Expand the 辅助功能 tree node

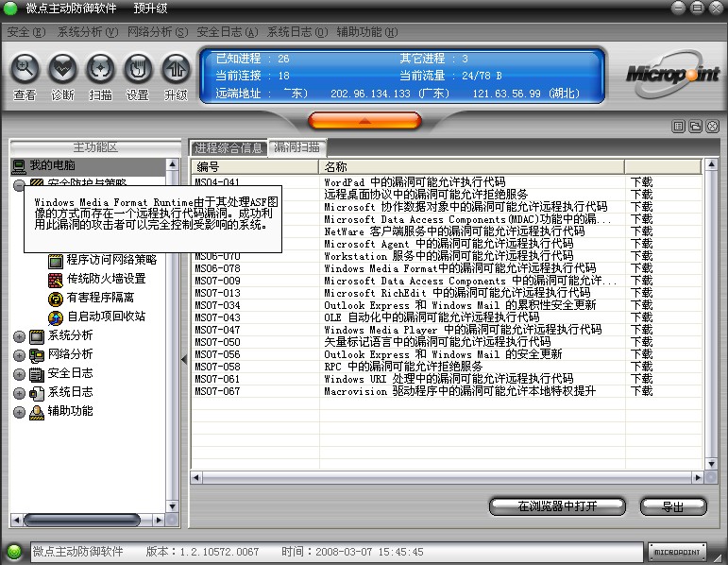click(19, 412)
